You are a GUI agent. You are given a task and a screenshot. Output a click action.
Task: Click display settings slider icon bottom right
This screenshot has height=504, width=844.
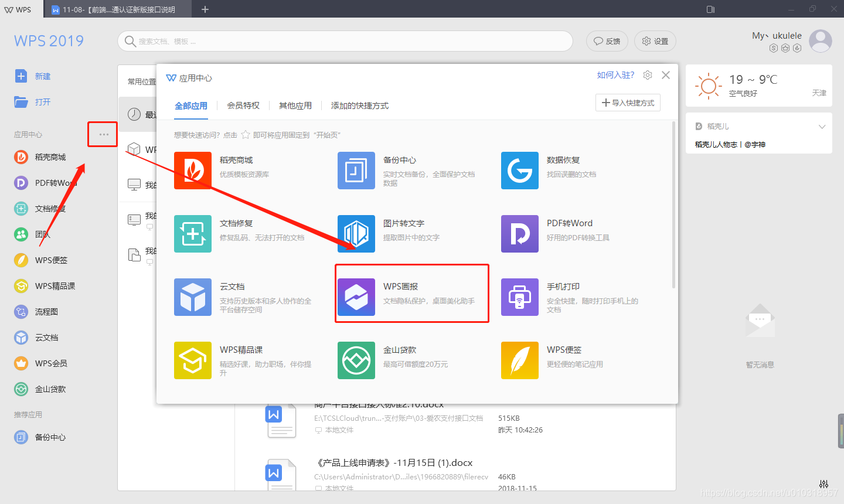[x=824, y=483]
